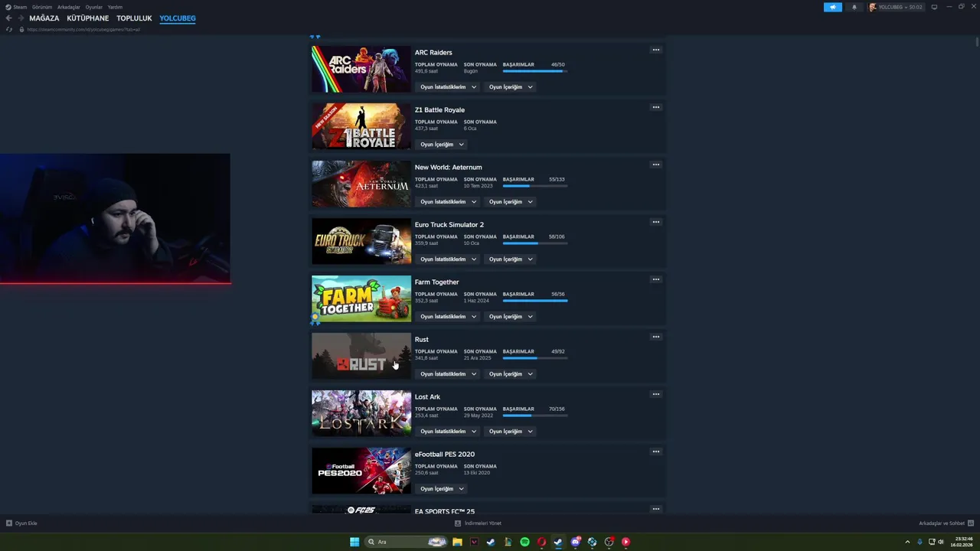Open the New World: Aeternum title link
Viewport: 980px width, 551px height.
pyautogui.click(x=448, y=168)
